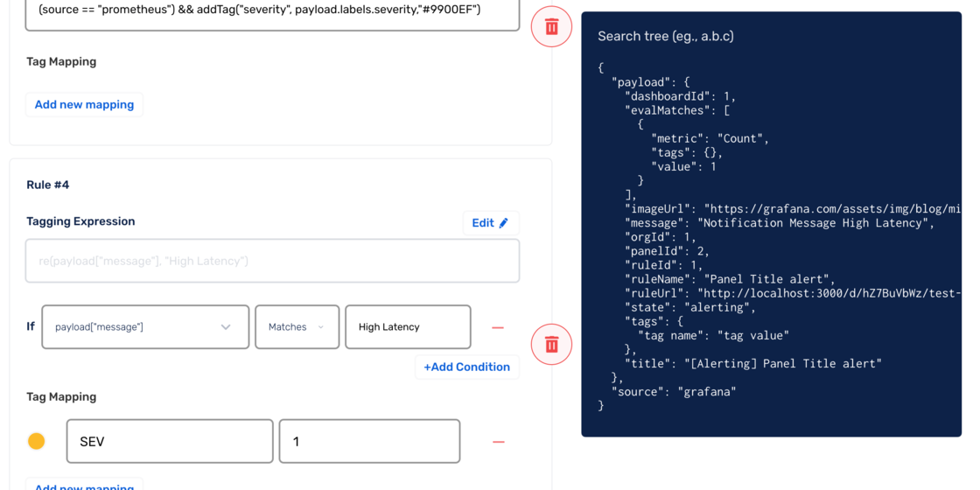Viewport: 980px width, 490px height.
Task: Open the payload["message"] field dropdown
Action: point(145,327)
